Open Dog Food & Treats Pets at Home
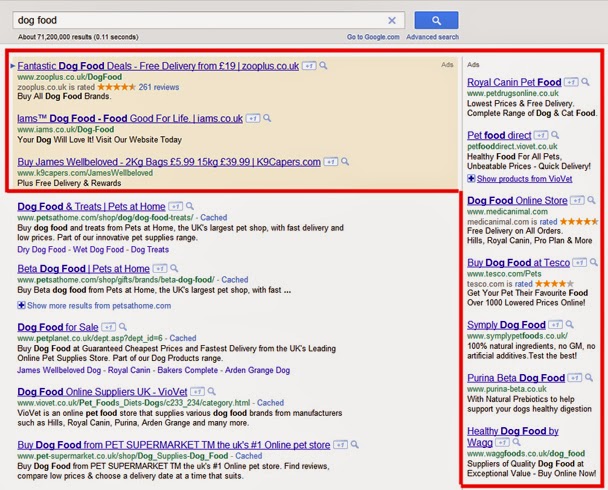Viewport: 608px width, 490px height. pyautogui.click(x=91, y=206)
